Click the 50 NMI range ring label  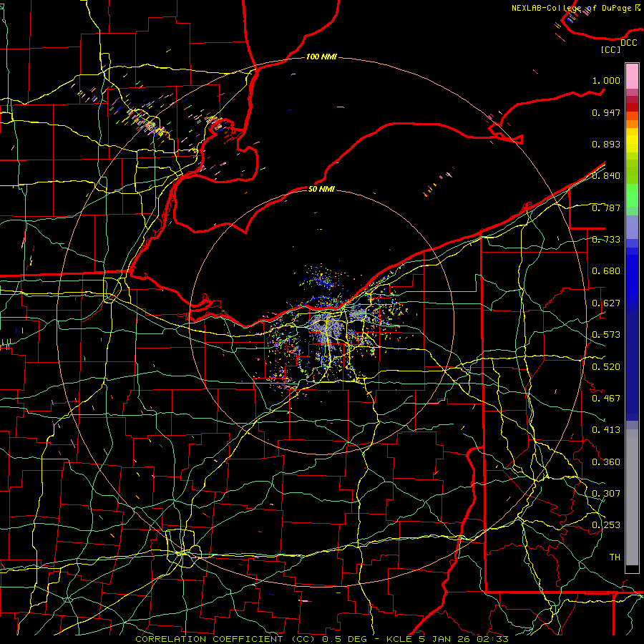coord(321,189)
